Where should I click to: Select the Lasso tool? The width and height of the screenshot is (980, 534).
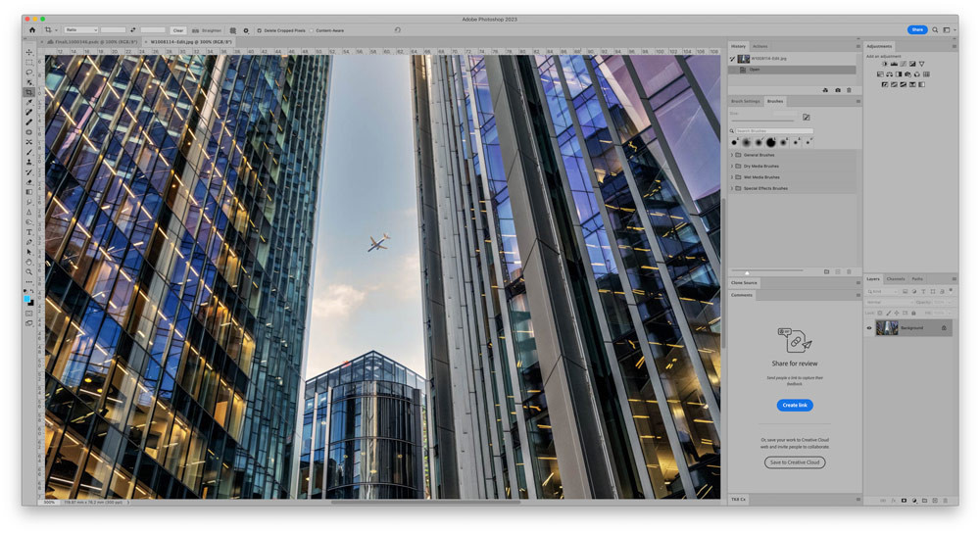[29, 73]
